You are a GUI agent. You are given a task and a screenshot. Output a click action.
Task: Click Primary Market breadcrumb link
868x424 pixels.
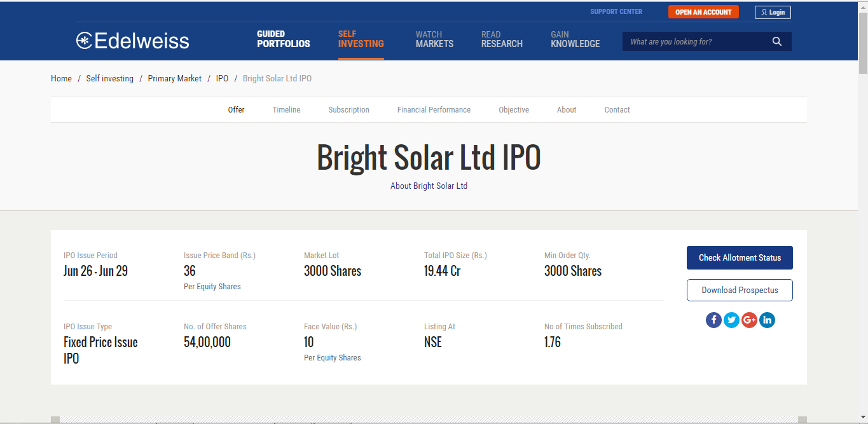click(x=175, y=79)
